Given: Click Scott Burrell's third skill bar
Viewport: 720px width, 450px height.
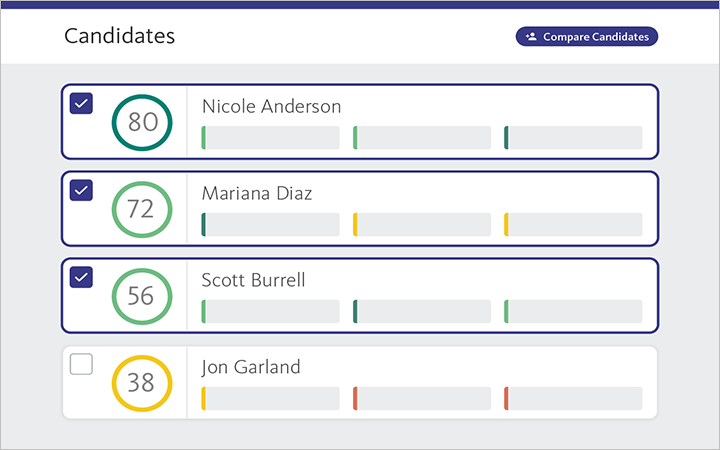Looking at the screenshot, I should coord(573,311).
